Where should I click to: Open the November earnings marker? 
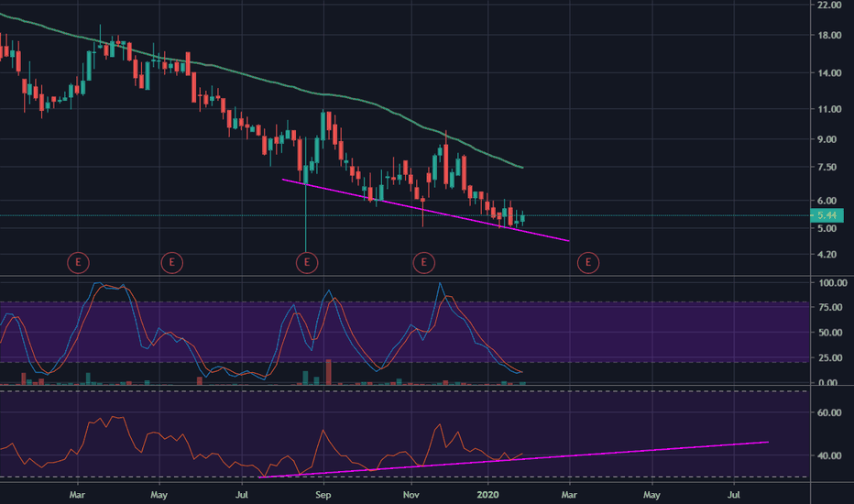pyautogui.click(x=423, y=263)
